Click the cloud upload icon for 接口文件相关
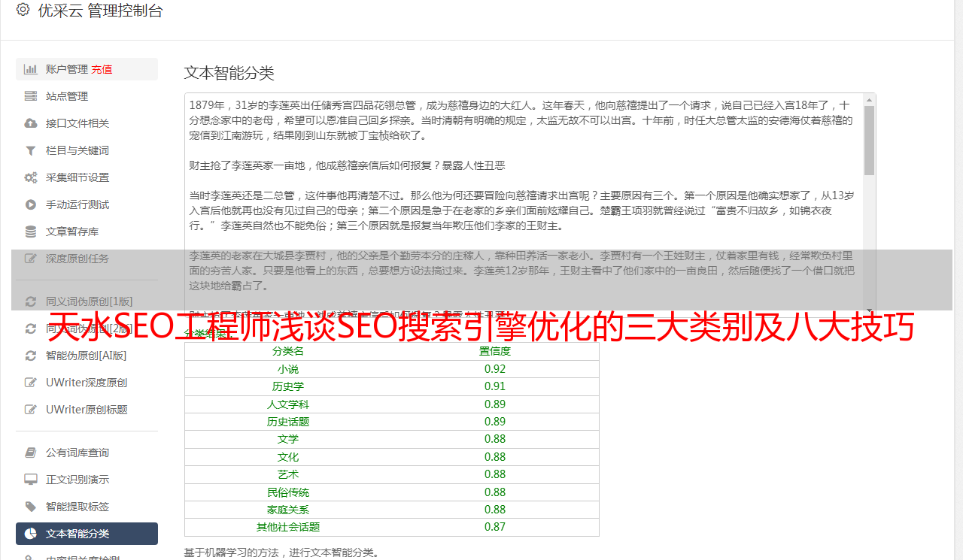 [x=31, y=123]
